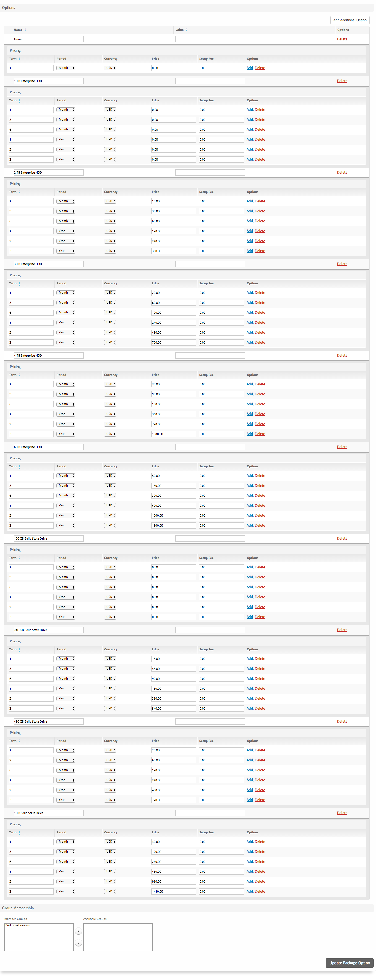Delete the 240 GB Solid State Drive option

point(342,630)
